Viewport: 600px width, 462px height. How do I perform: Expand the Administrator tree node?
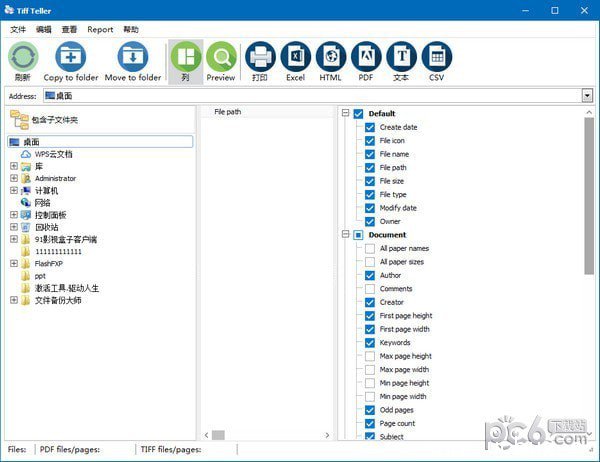point(14,178)
